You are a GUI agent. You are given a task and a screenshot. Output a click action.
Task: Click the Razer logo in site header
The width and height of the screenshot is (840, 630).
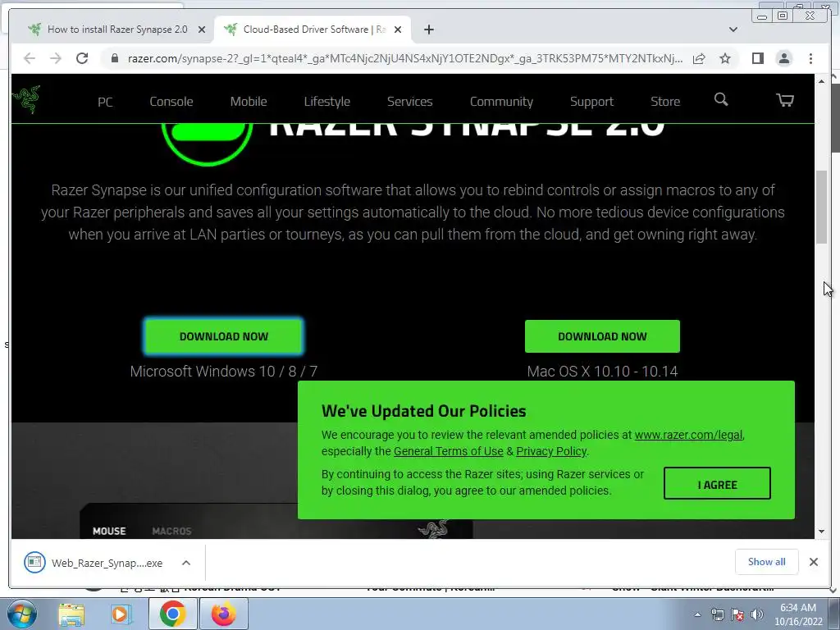point(26,99)
